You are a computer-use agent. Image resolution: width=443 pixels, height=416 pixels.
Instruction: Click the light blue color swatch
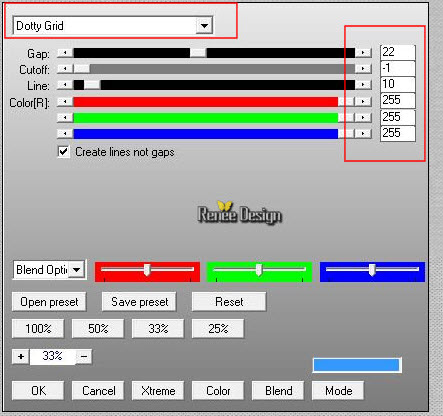(357, 365)
